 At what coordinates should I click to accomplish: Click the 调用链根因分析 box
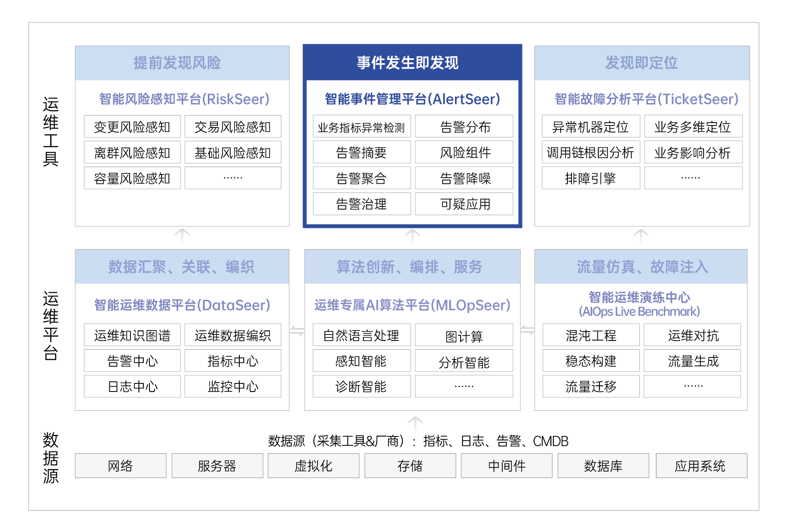coord(591,153)
